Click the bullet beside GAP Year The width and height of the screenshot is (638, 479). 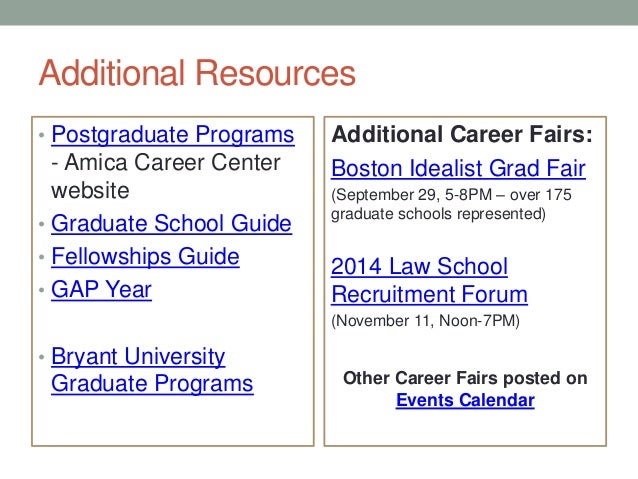click(x=42, y=290)
